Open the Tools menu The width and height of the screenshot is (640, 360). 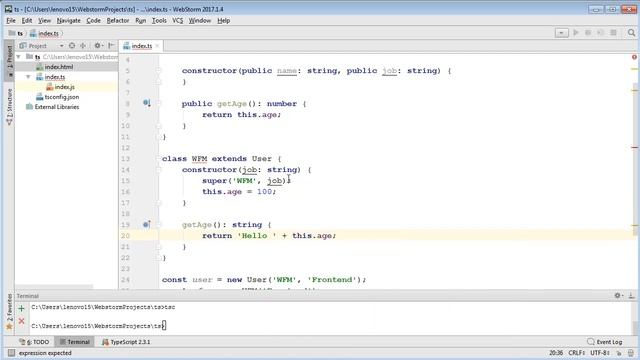(x=159, y=20)
